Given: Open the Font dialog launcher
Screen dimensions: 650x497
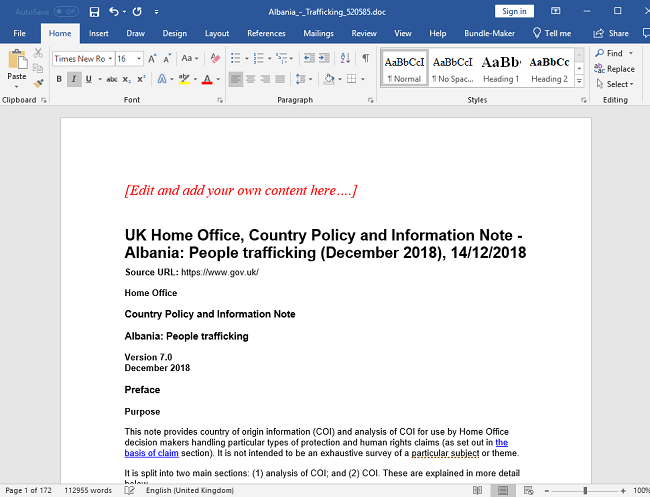Looking at the screenshot, I should pyautogui.click(x=220, y=100).
